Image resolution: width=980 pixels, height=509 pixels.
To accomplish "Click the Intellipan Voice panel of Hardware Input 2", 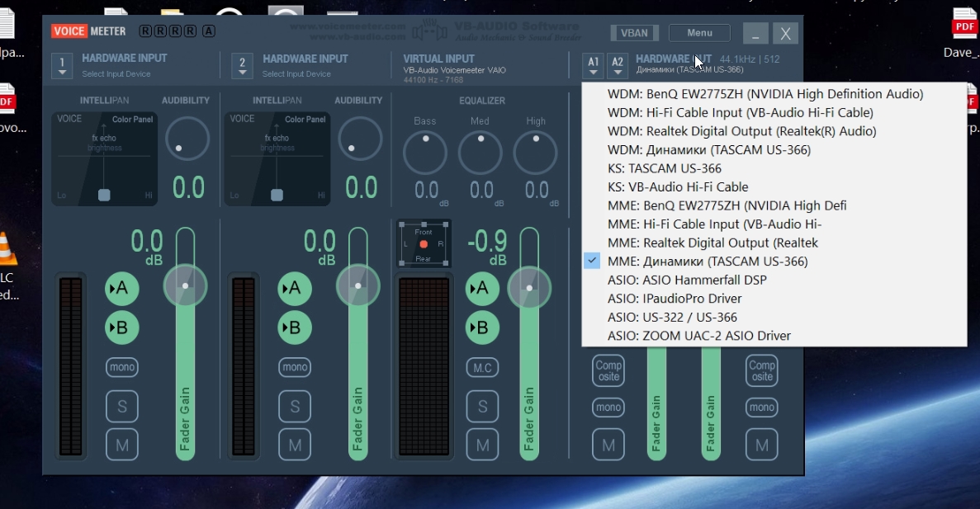I will point(277,158).
